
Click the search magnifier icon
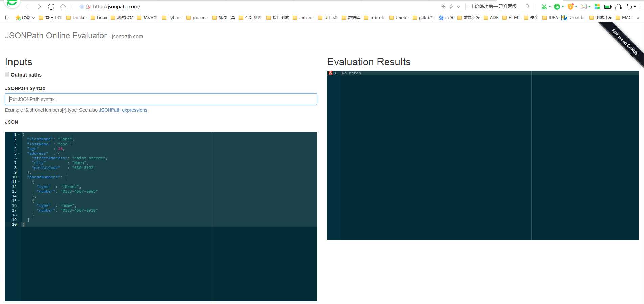point(527,6)
